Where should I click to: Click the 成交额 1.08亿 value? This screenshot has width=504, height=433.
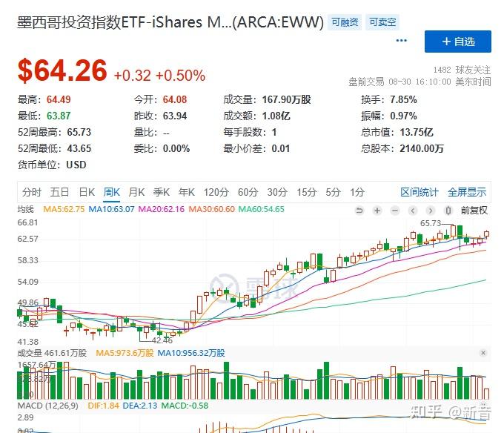[x=276, y=116]
